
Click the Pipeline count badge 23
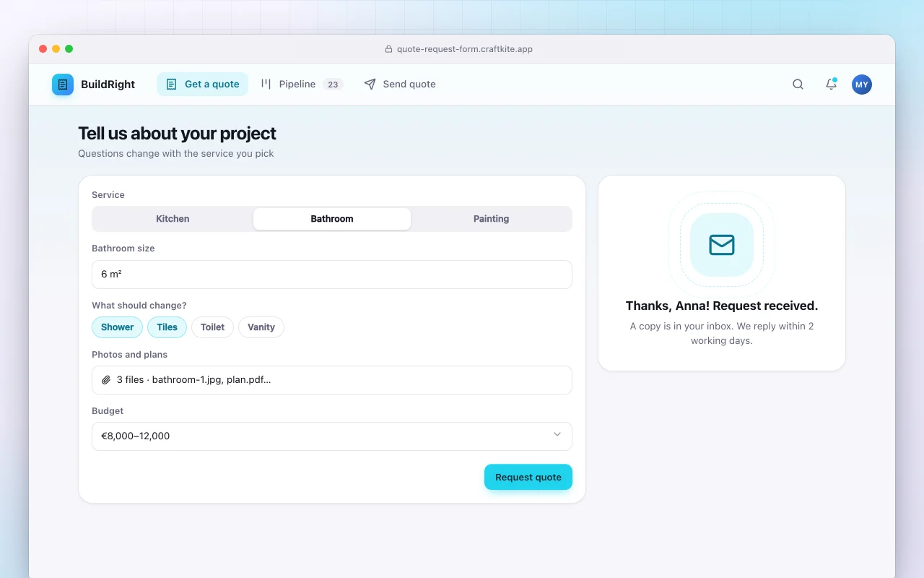pos(333,85)
